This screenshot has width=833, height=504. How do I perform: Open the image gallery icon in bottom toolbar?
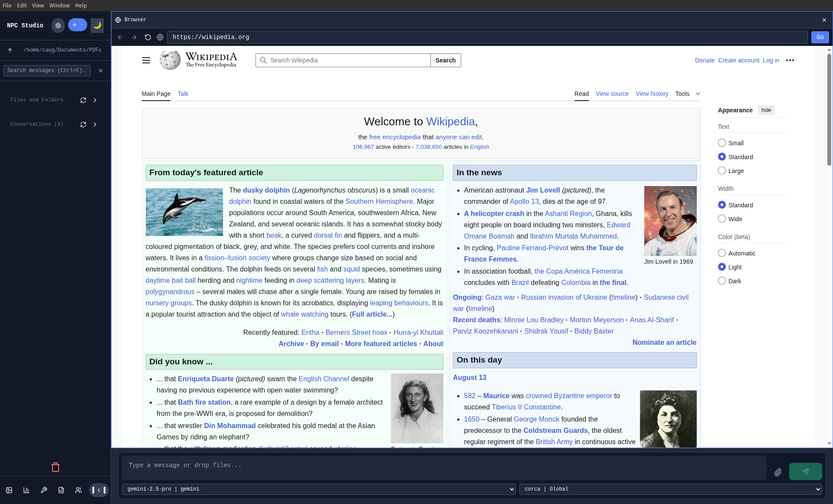pyautogui.click(x=9, y=490)
